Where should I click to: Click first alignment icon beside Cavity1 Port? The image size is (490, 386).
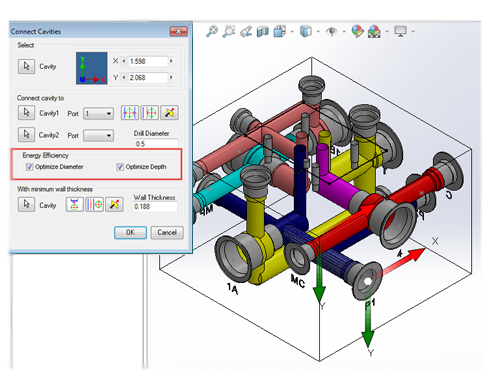[130, 113]
